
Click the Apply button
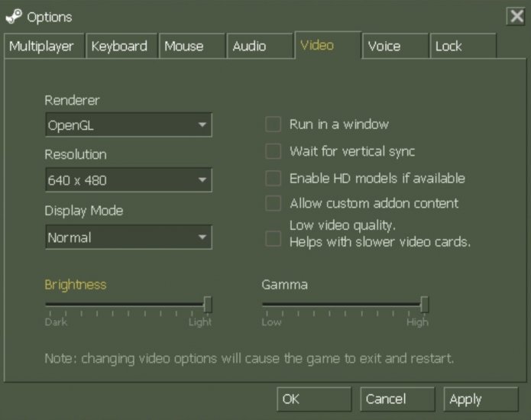pos(480,399)
